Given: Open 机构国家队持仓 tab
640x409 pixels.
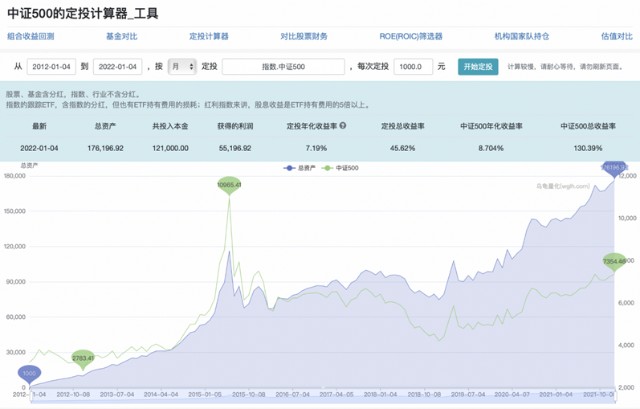Looking at the screenshot, I should (x=522, y=36).
